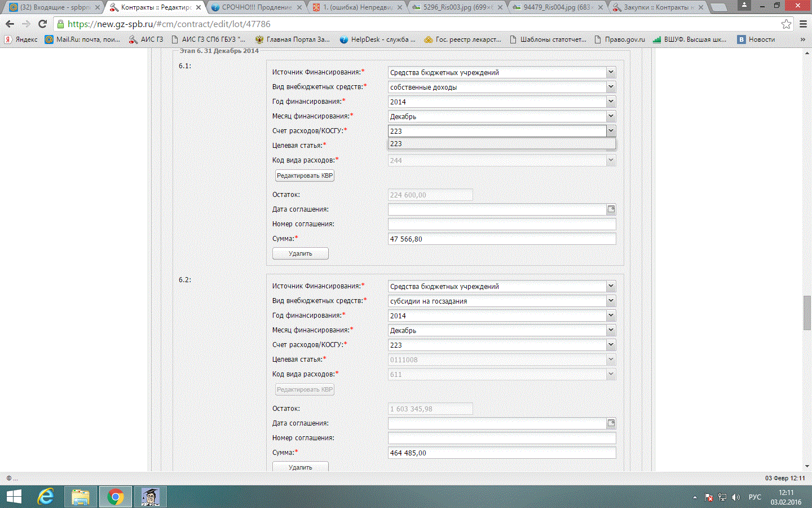Click Удалить button for section 6.1

(301, 253)
